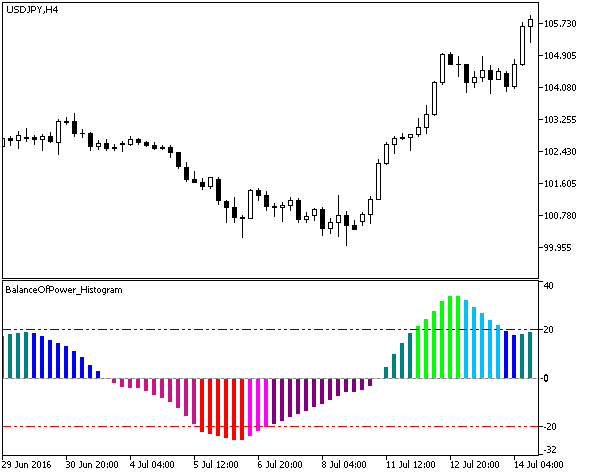
Task: Click the 29 Jun 2016 time label
Action: point(26,464)
